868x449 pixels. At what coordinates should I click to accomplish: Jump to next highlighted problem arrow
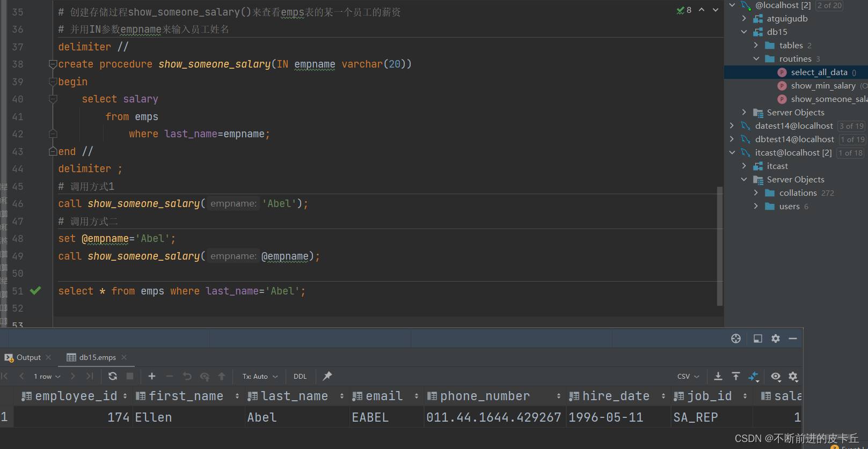716,10
